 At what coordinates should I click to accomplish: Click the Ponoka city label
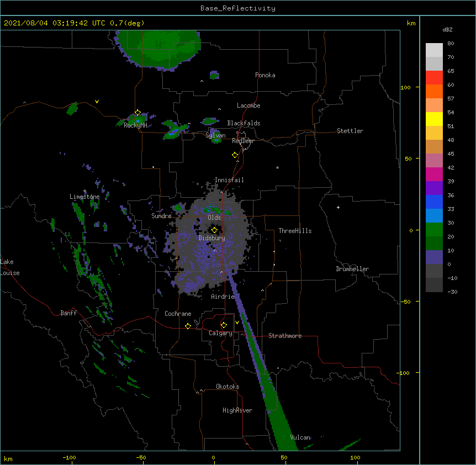pyautogui.click(x=265, y=75)
